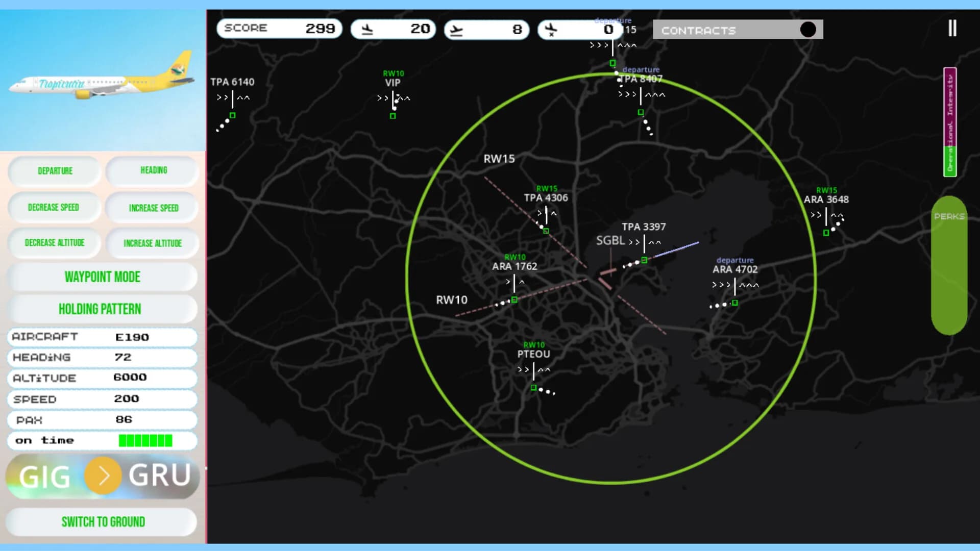The image size is (980, 551).
Task: Click the HEADING command button
Action: click(153, 170)
